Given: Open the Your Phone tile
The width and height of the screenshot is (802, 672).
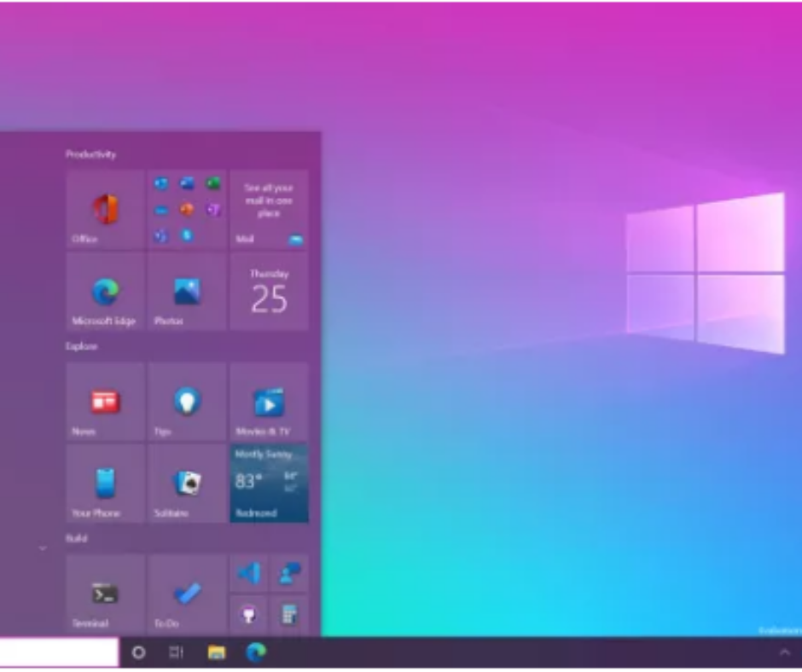Looking at the screenshot, I should pyautogui.click(x=105, y=484).
